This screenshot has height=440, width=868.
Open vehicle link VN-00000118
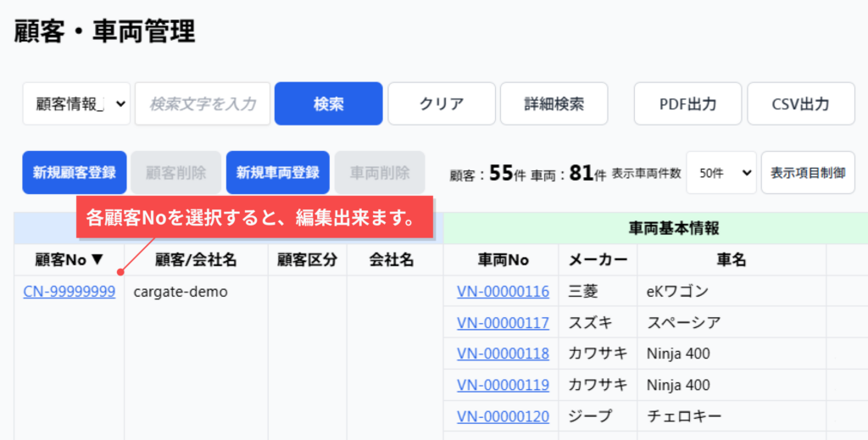click(503, 354)
